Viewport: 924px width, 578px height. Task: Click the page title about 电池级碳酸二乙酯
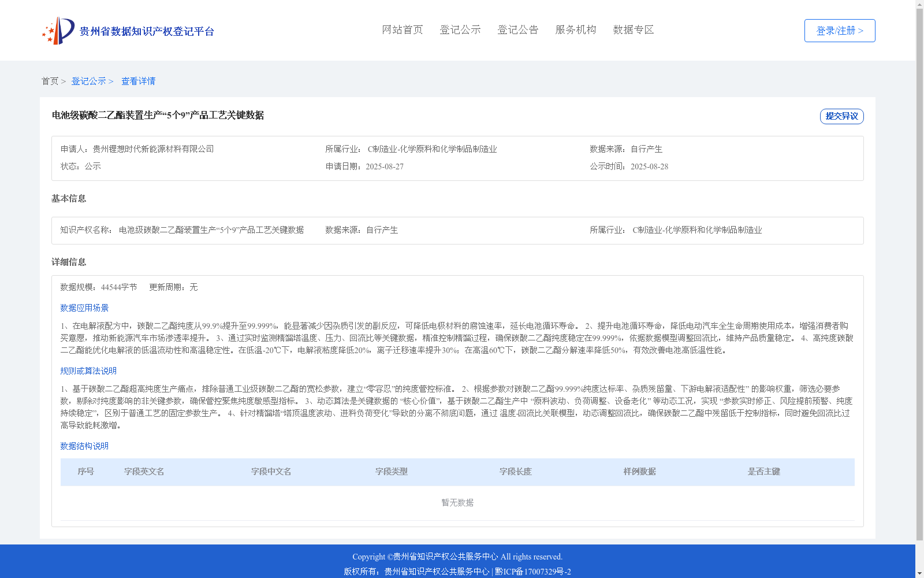(158, 115)
